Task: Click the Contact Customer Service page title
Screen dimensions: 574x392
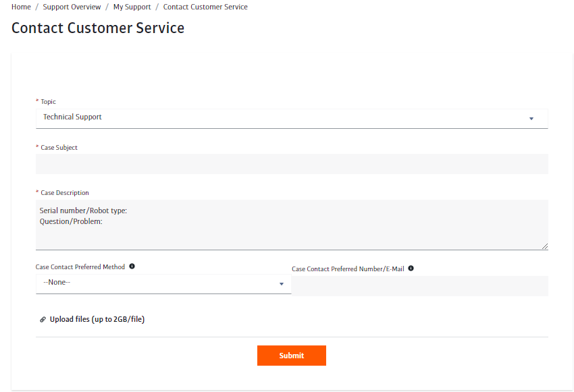Action: [97, 28]
